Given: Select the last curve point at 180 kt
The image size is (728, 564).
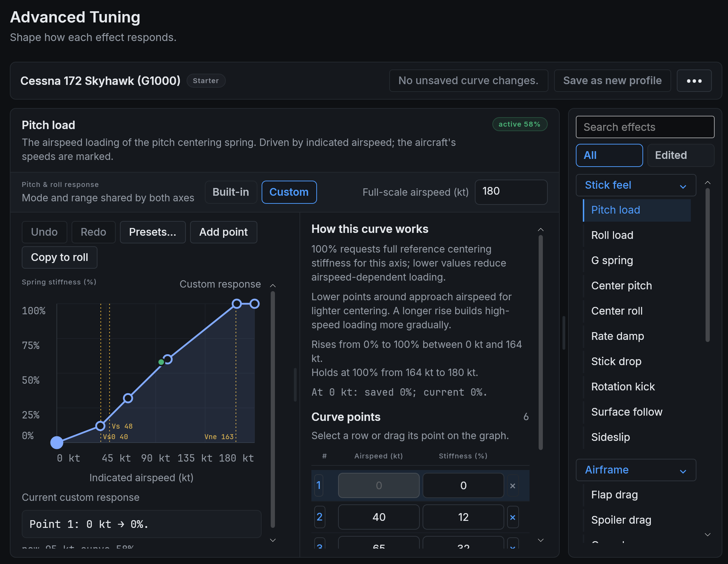Looking at the screenshot, I should (255, 304).
